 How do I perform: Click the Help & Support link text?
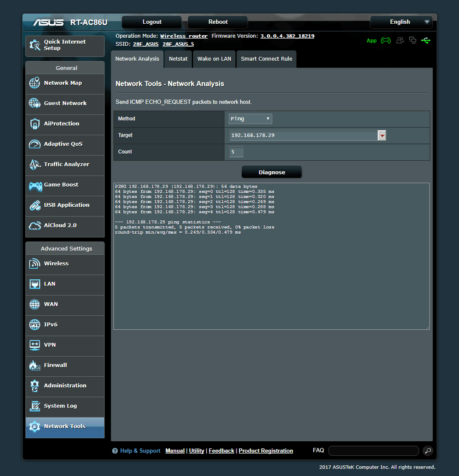click(x=140, y=451)
